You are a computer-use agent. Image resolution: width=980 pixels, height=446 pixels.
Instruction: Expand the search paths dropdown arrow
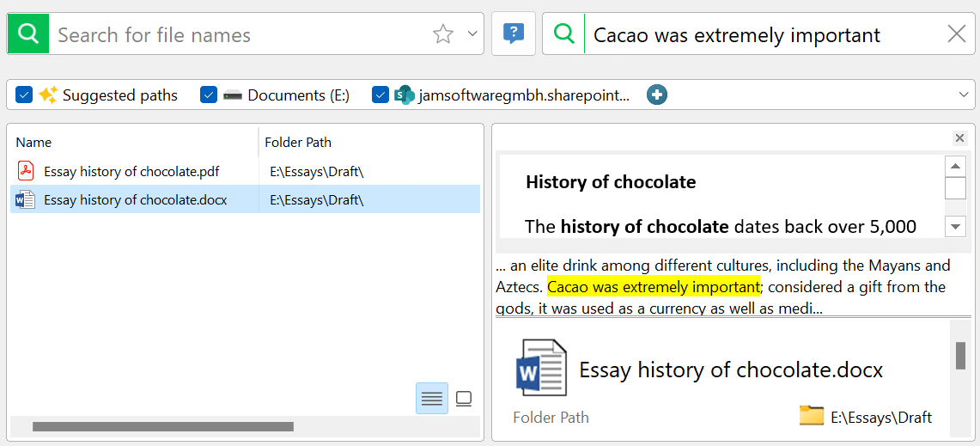click(963, 95)
